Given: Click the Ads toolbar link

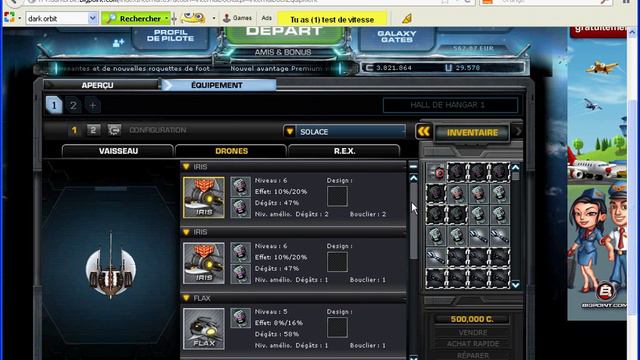Looking at the screenshot, I should pos(267,18).
